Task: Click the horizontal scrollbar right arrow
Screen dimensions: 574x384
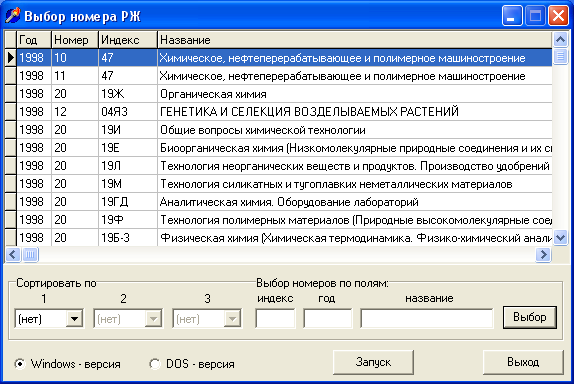Action: [x=544, y=254]
